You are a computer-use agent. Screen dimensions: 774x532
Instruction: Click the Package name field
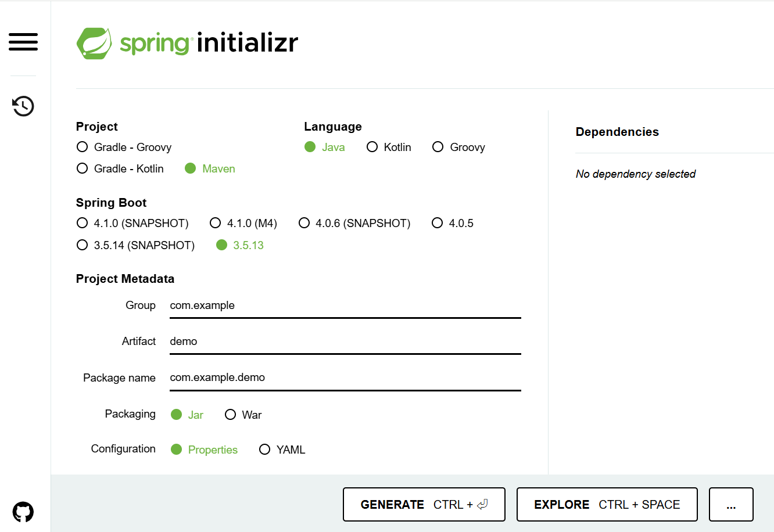pyautogui.click(x=345, y=378)
